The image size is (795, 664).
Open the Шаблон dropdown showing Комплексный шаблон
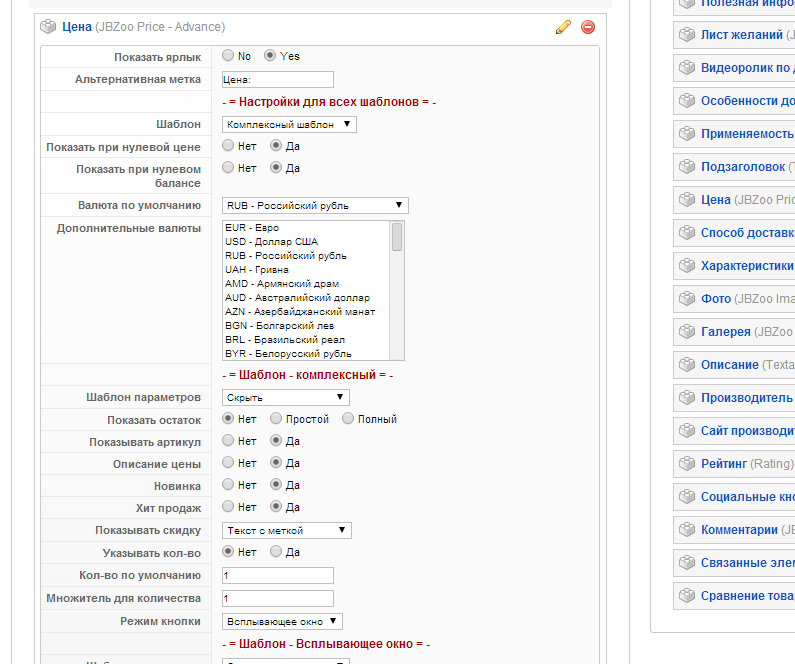click(x=289, y=124)
